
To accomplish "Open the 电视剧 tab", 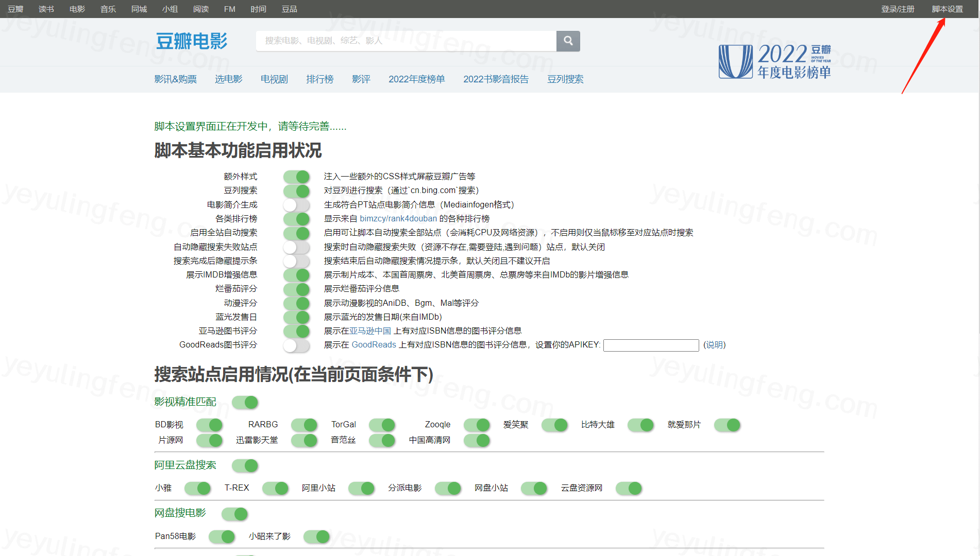I will (274, 79).
